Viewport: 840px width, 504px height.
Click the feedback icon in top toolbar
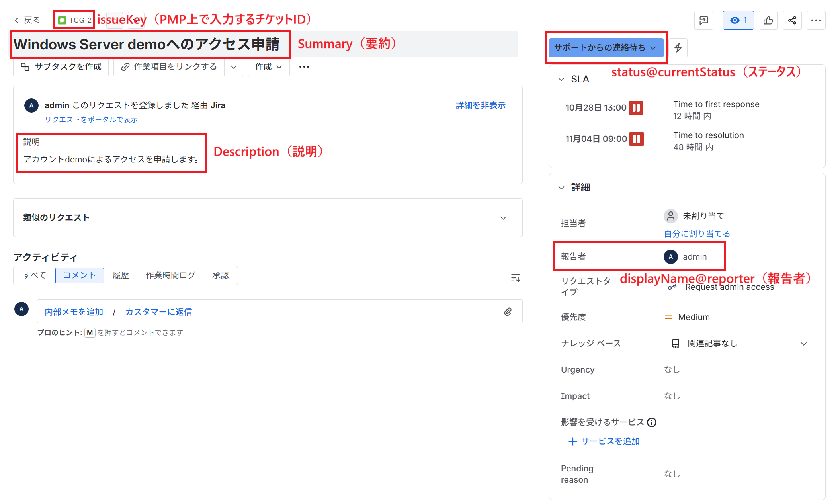click(x=703, y=20)
